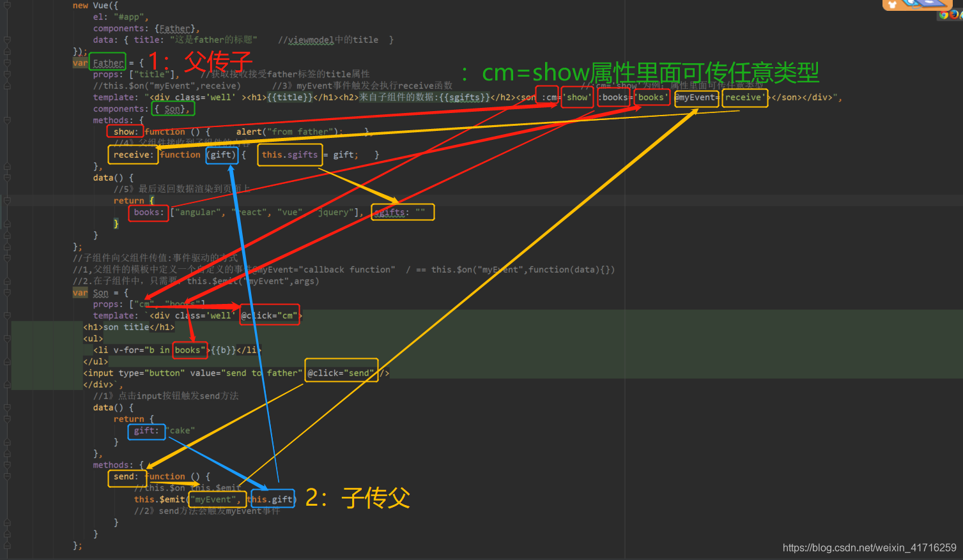Click props: ["title"] in Father
This screenshot has width=963, height=560.
(136, 74)
